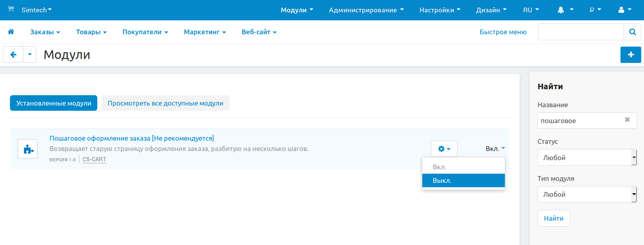Open the ruble currency dropdown
Viewport: 644px width, 245px height.
click(x=595, y=10)
